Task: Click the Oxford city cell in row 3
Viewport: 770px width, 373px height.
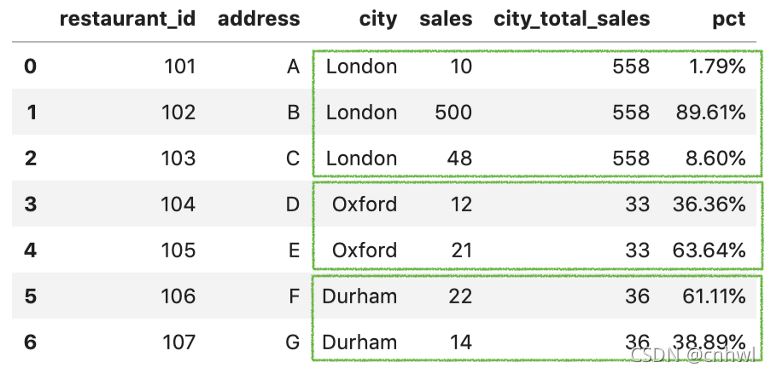Action: (364, 204)
